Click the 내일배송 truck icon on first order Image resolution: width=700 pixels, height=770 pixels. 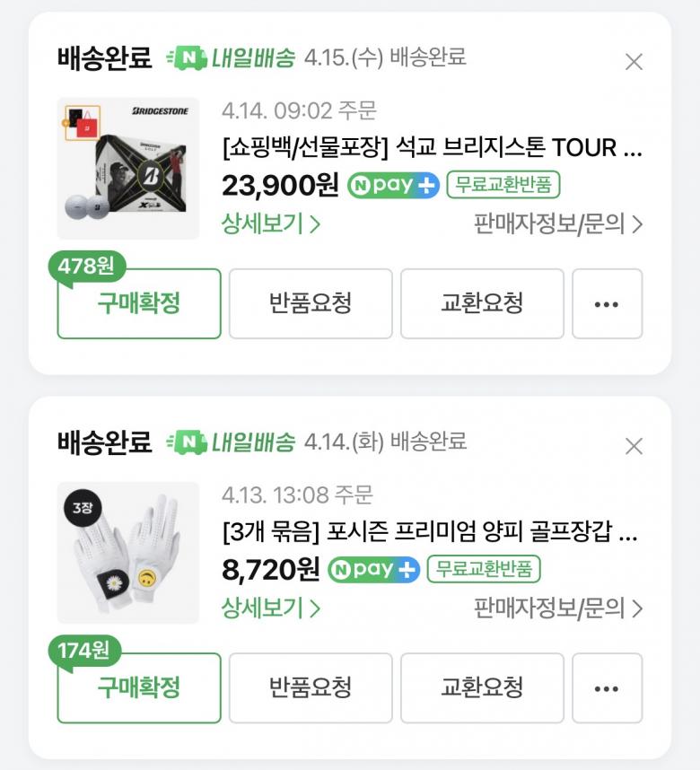pos(187,59)
